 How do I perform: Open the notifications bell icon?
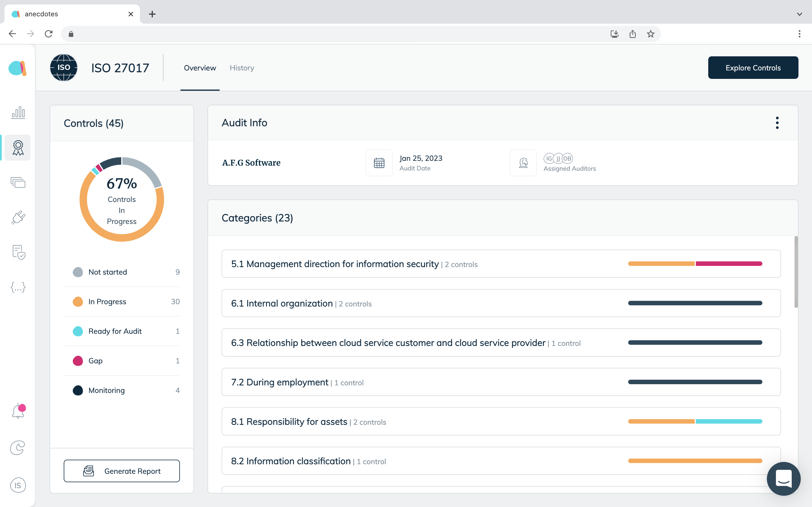click(18, 411)
